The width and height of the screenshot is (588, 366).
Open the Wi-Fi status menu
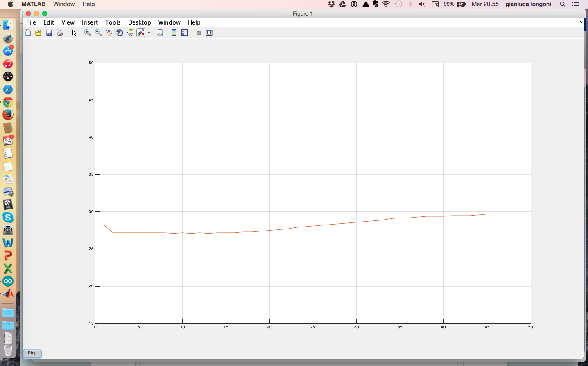point(385,4)
